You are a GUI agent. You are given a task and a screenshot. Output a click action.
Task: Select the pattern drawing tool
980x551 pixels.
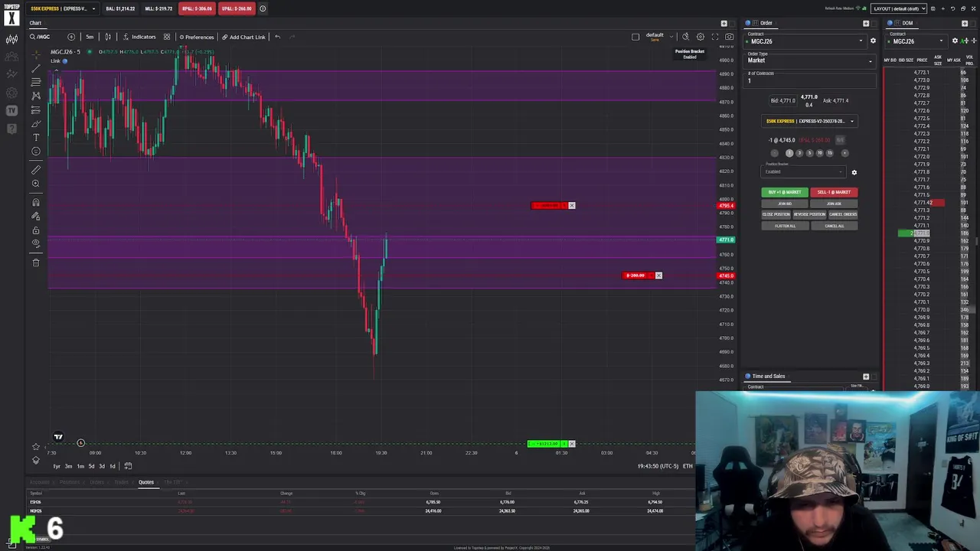pyautogui.click(x=36, y=96)
